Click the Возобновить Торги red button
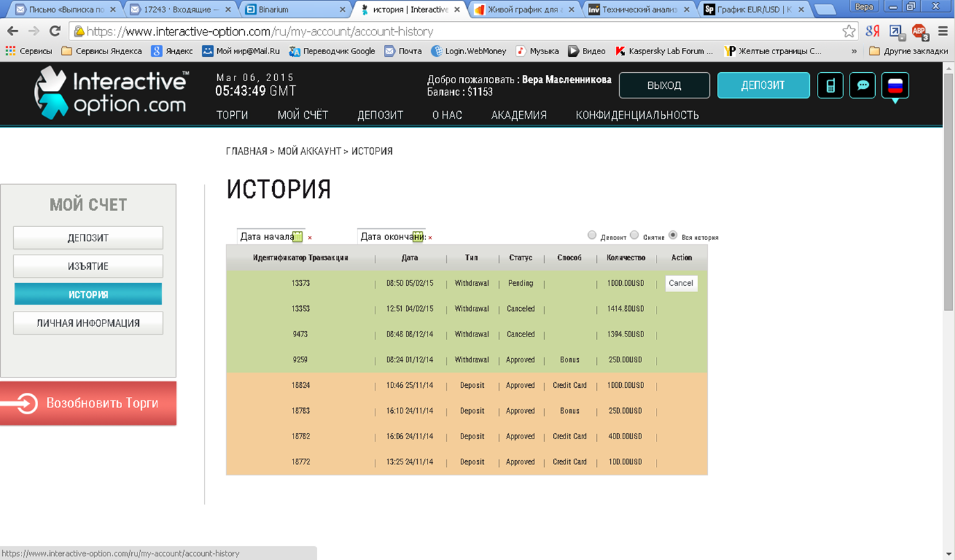The image size is (955, 560). [x=88, y=403]
